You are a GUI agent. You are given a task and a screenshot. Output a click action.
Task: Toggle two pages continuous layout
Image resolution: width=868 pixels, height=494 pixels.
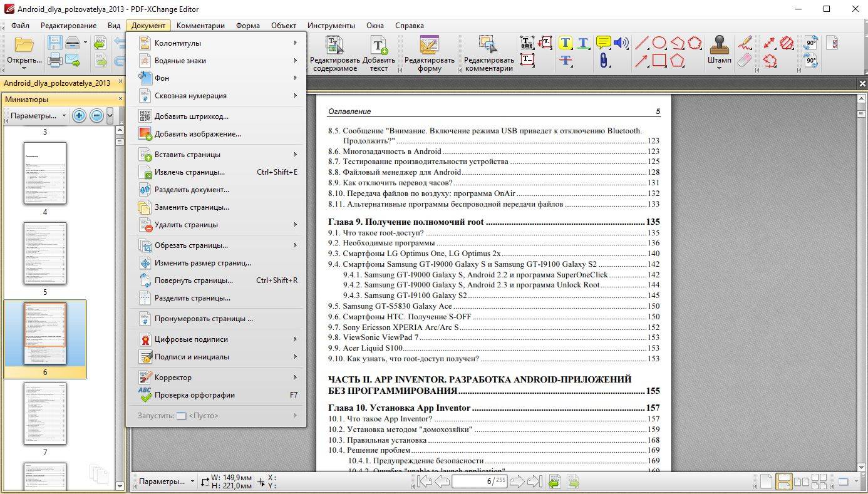[x=819, y=481]
